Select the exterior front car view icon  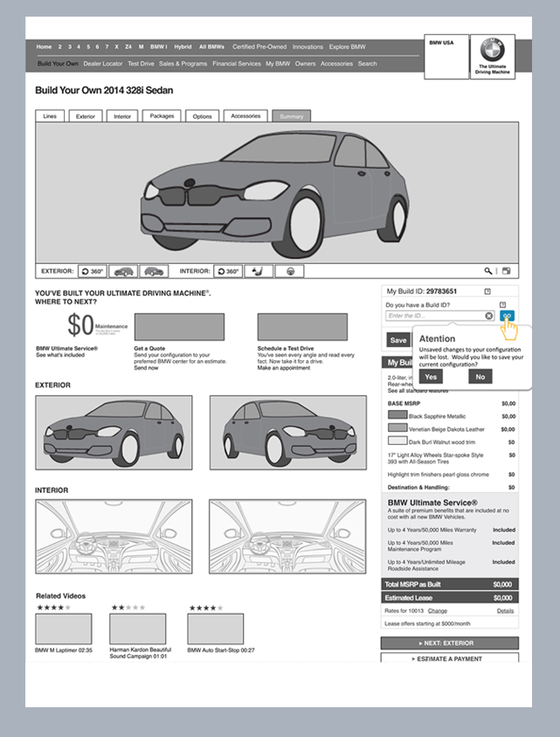tap(123, 271)
